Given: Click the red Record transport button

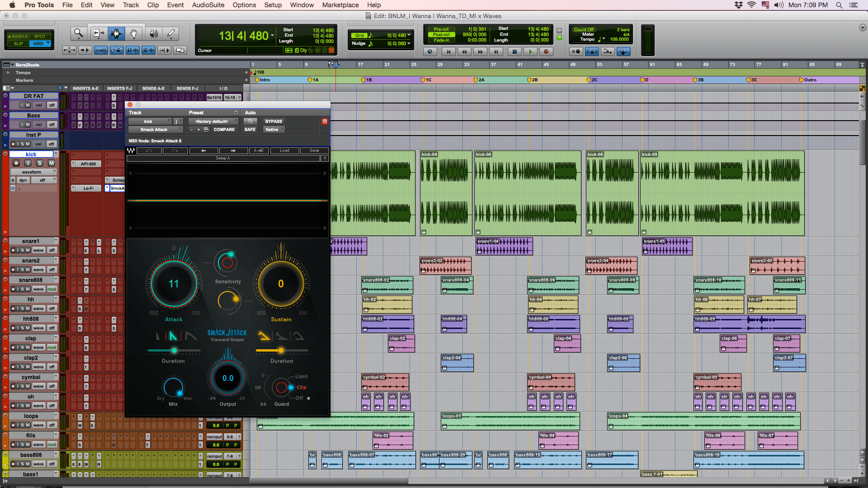Looking at the screenshot, I should coord(546,52).
